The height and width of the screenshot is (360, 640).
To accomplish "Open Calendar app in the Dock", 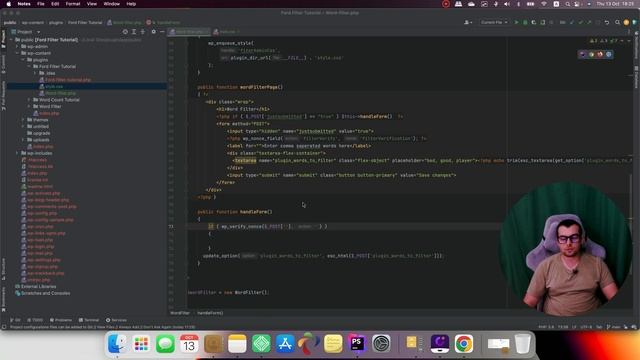I will coord(189,344).
